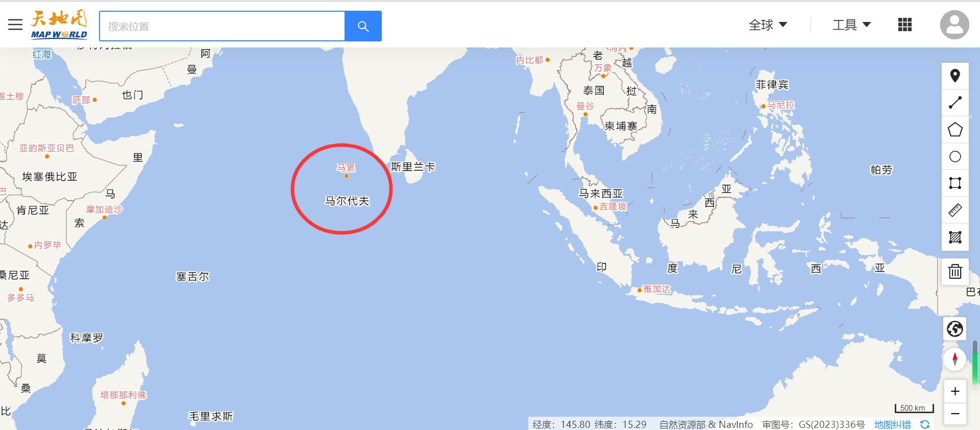
Task: Click the 多多马 city label
Action: 20,298
